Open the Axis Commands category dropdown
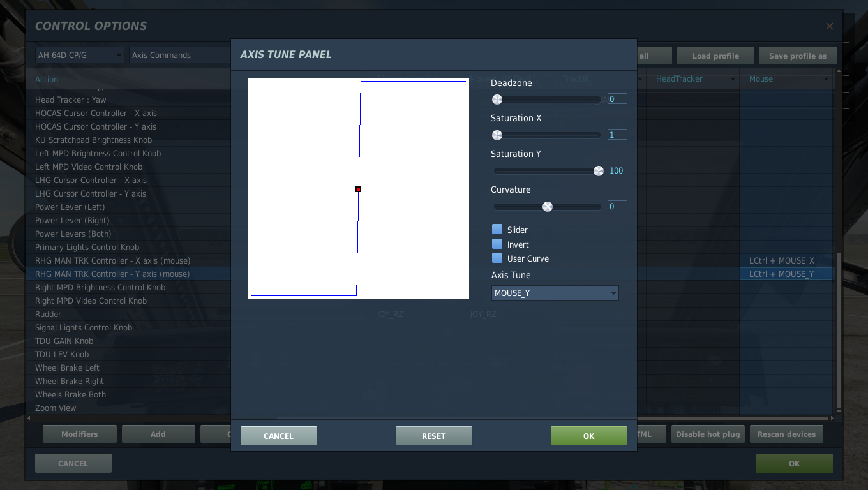The image size is (868, 490). [180, 56]
